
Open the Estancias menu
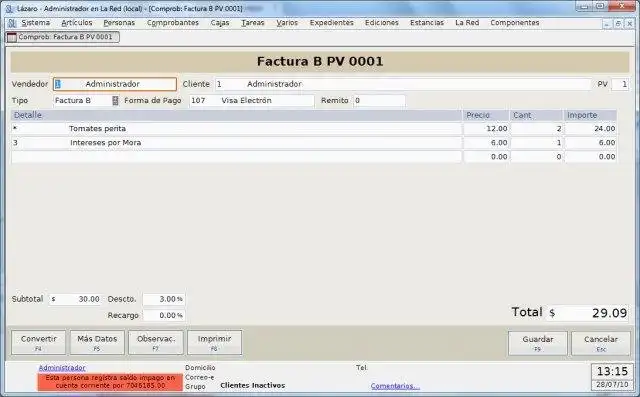pos(427,23)
